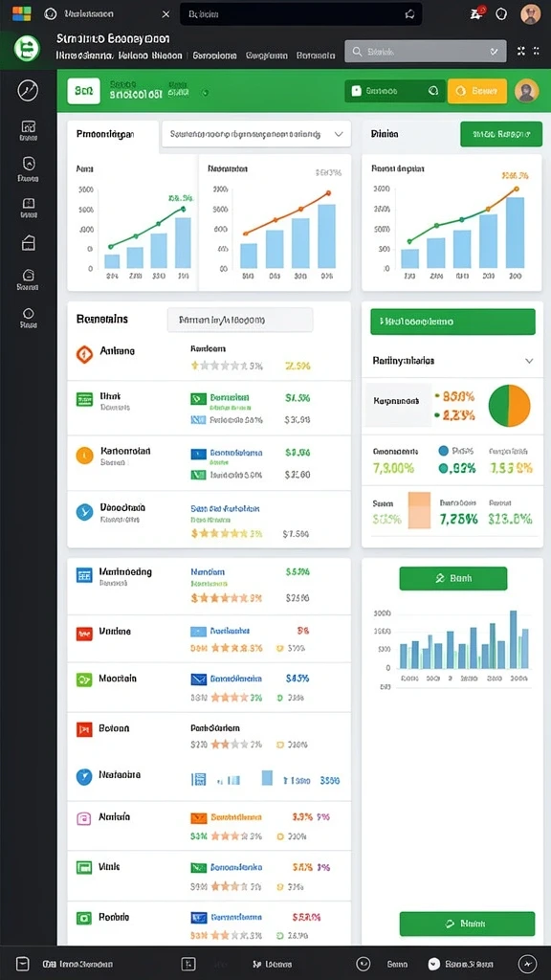Viewport: 551px width, 980px height.
Task: Click the bookmark icon in the address bar
Action: [x=409, y=13]
